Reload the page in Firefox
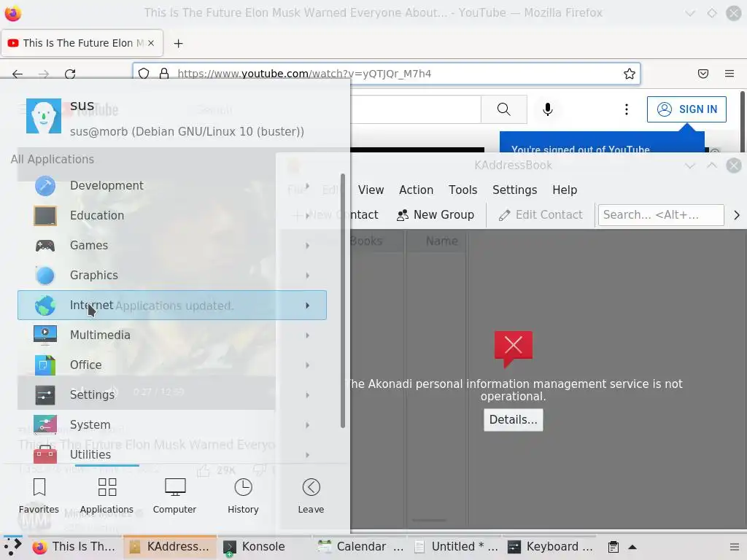Image resolution: width=747 pixels, height=560 pixels. point(70,74)
